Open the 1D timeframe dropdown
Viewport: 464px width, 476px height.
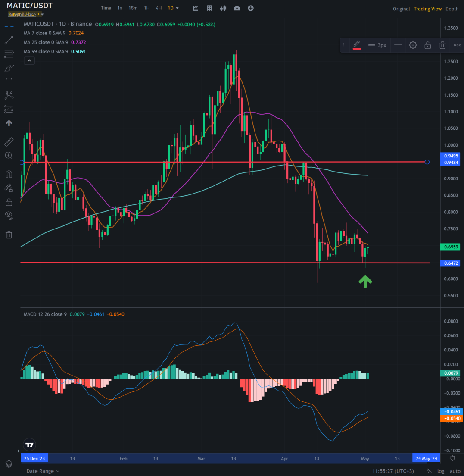173,8
